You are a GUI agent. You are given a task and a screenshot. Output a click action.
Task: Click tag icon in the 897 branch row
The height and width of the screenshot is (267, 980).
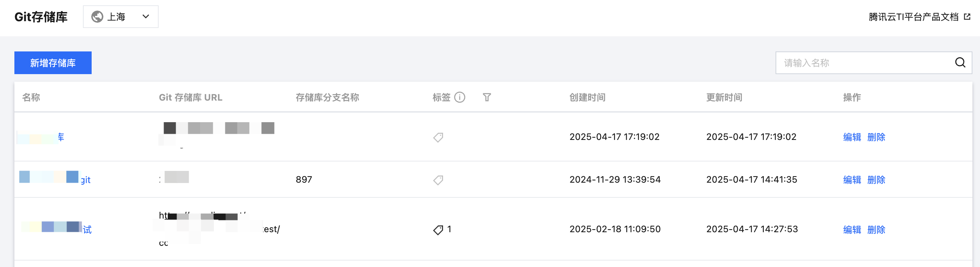438,180
